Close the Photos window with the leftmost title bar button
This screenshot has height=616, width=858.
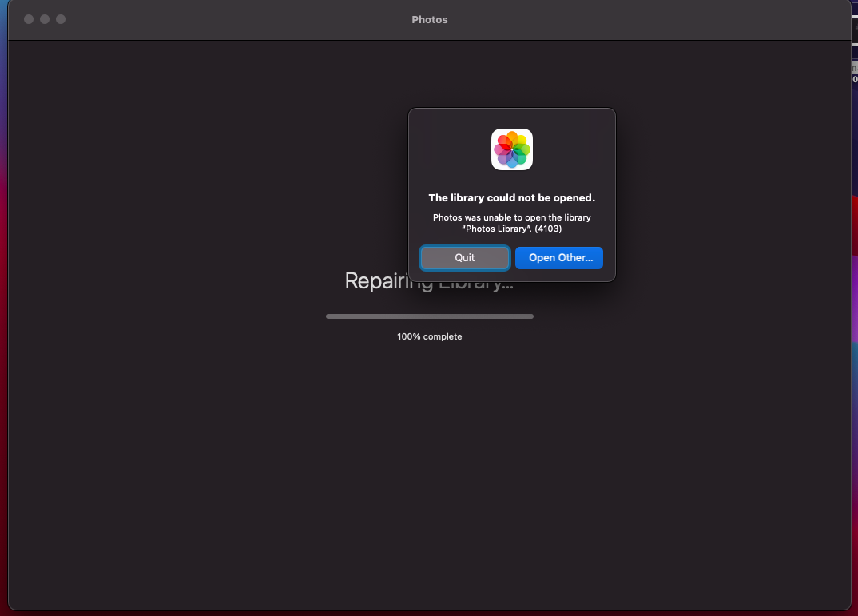(x=29, y=19)
